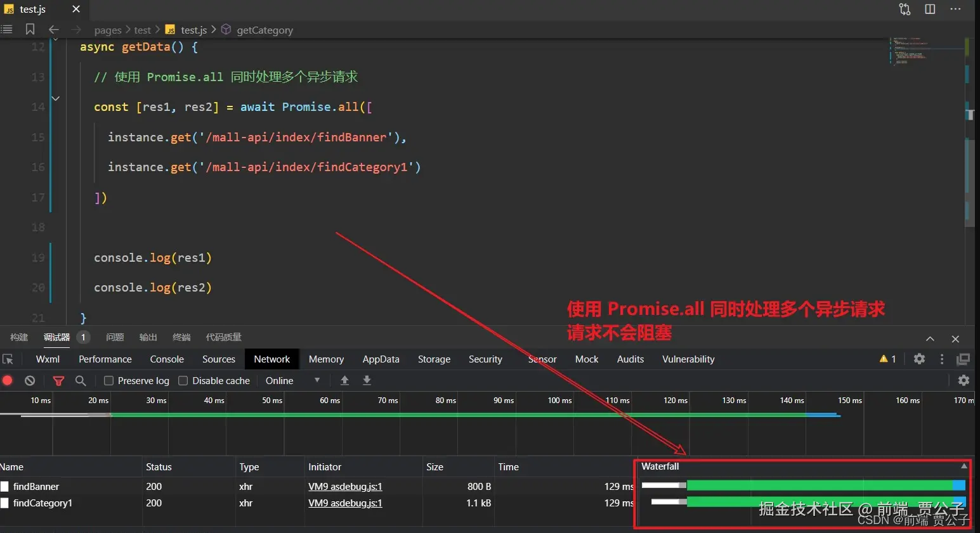Select pages in the breadcrumb
Viewport: 980px width, 533px height.
pyautogui.click(x=108, y=30)
